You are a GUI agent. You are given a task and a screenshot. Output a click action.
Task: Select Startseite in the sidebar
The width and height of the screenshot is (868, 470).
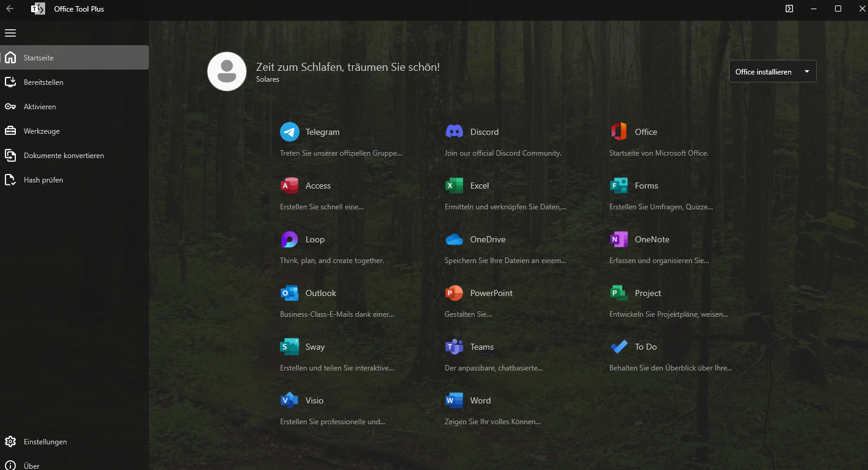[x=74, y=57]
